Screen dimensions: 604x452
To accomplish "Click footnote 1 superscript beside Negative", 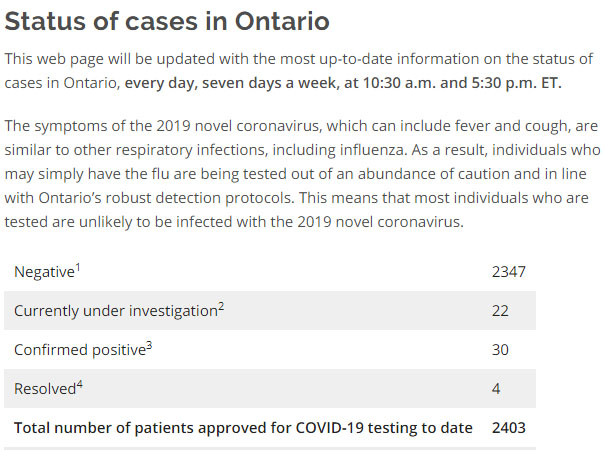I will point(79,267).
